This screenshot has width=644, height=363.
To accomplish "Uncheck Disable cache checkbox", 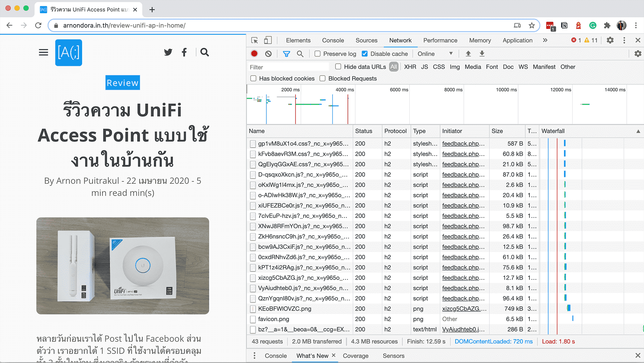I will click(365, 54).
